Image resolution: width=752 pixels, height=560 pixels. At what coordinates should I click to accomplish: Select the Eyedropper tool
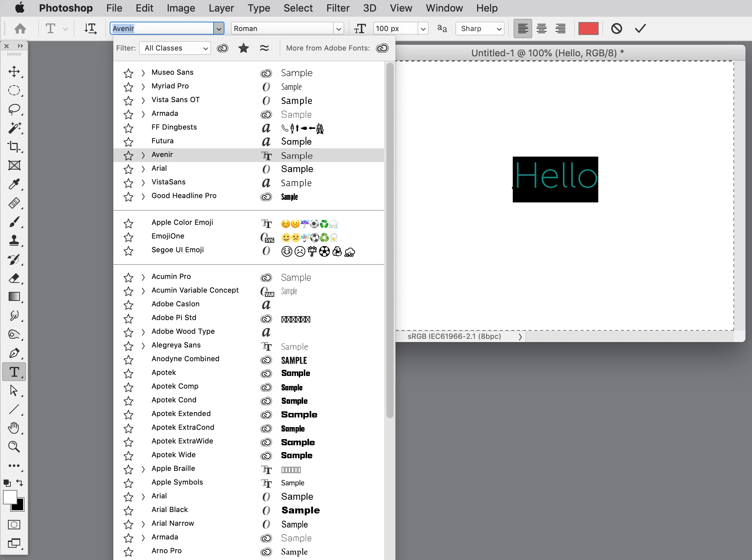pyautogui.click(x=14, y=184)
